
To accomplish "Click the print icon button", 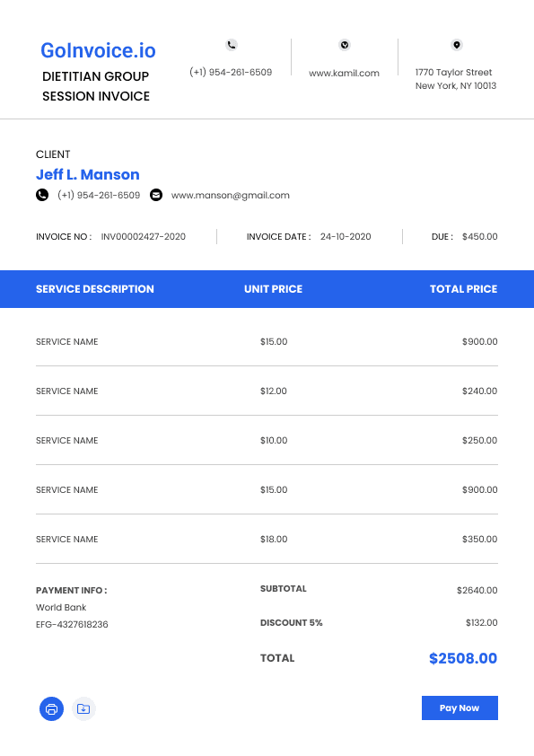I will [51, 708].
